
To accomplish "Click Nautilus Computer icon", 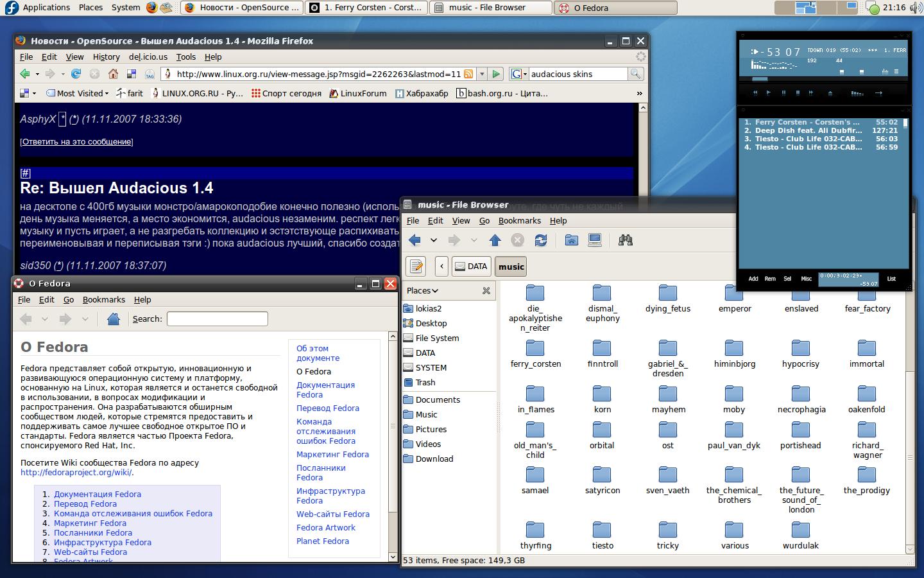I will tap(595, 240).
